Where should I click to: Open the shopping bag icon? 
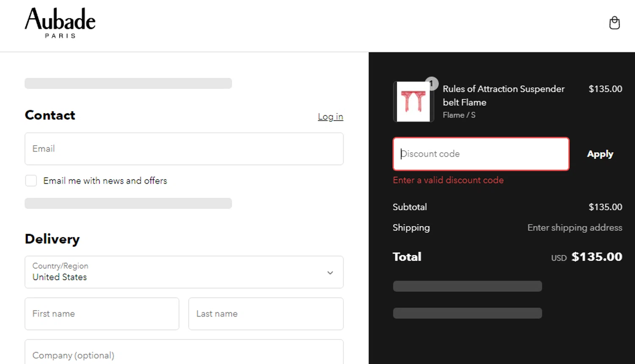point(614,23)
